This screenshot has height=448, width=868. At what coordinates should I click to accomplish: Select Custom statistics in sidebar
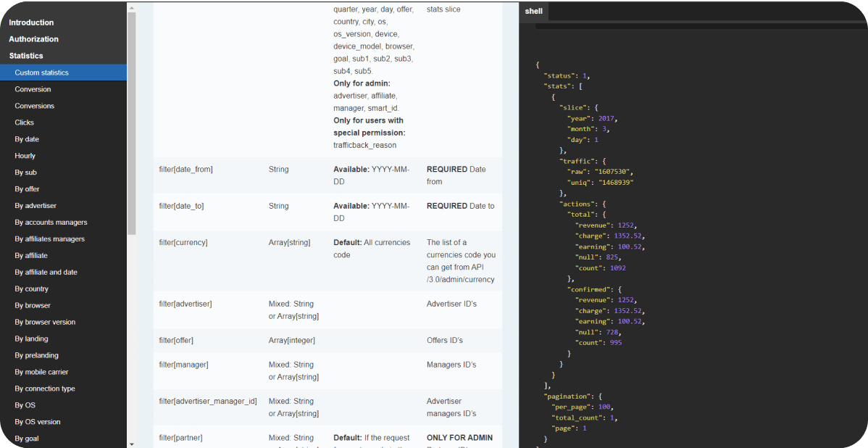pos(42,72)
